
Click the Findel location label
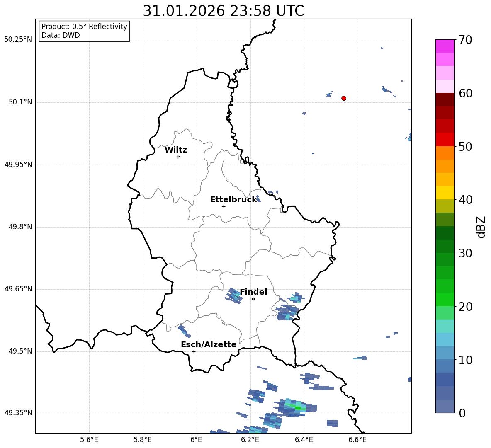(x=253, y=292)
